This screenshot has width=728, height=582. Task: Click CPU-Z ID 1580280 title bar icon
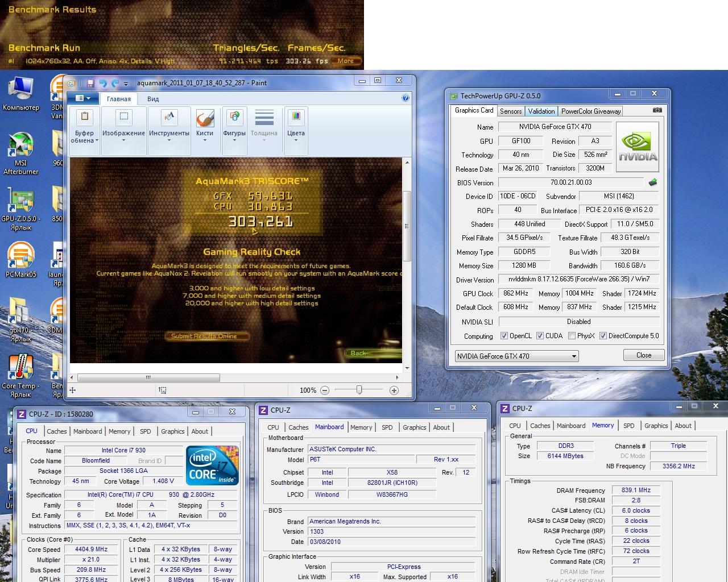(x=22, y=414)
